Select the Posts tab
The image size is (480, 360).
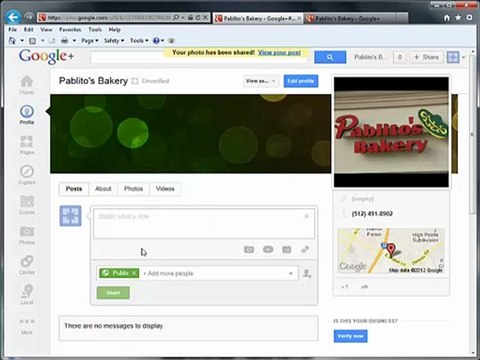click(x=74, y=189)
